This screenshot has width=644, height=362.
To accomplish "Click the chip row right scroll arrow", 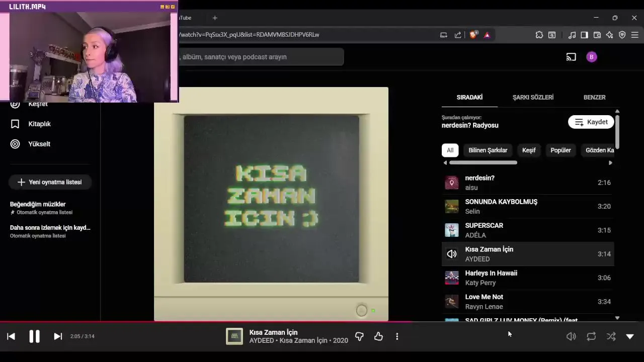I will click(x=610, y=163).
